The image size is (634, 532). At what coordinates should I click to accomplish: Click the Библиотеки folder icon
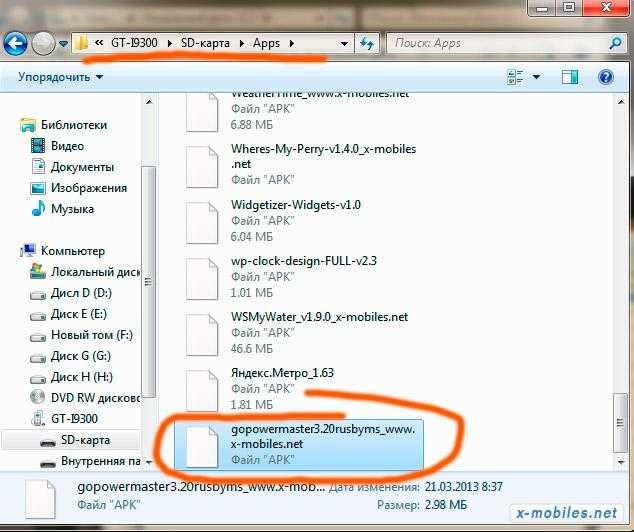[27, 125]
